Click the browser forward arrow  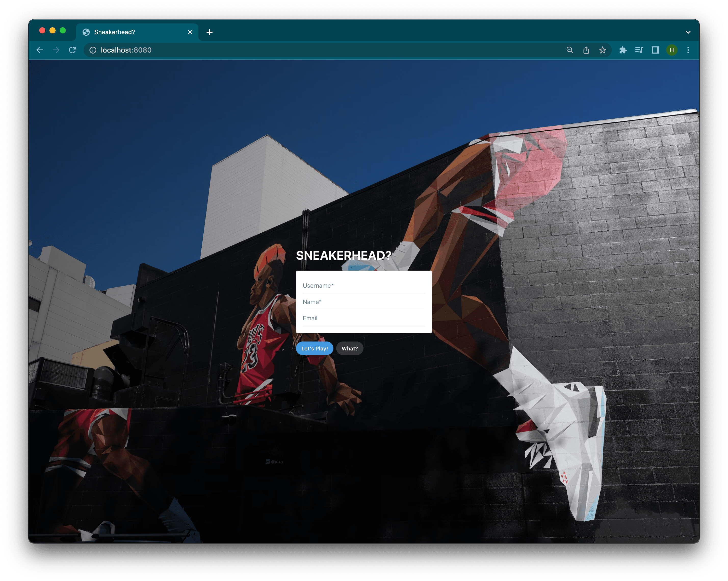tap(56, 50)
